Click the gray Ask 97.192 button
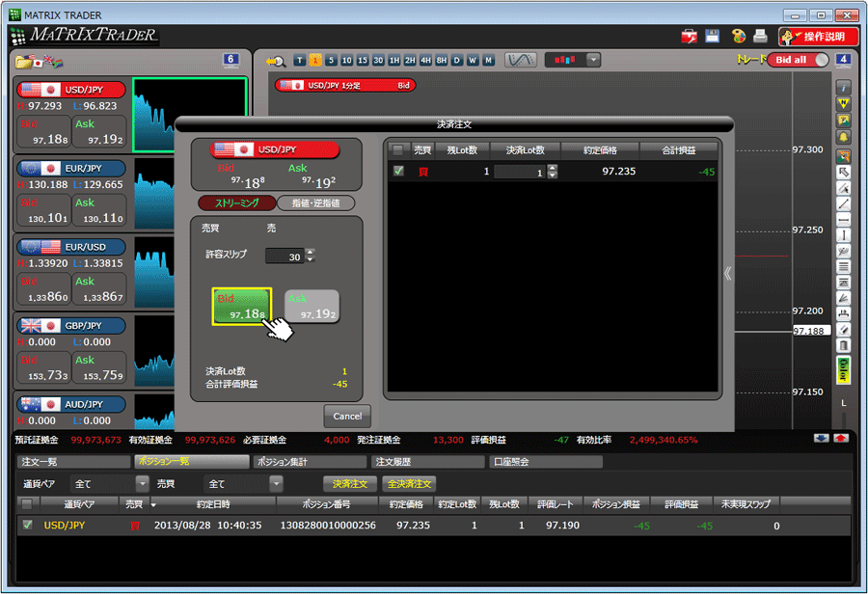The height and width of the screenshot is (594, 868). [x=312, y=306]
